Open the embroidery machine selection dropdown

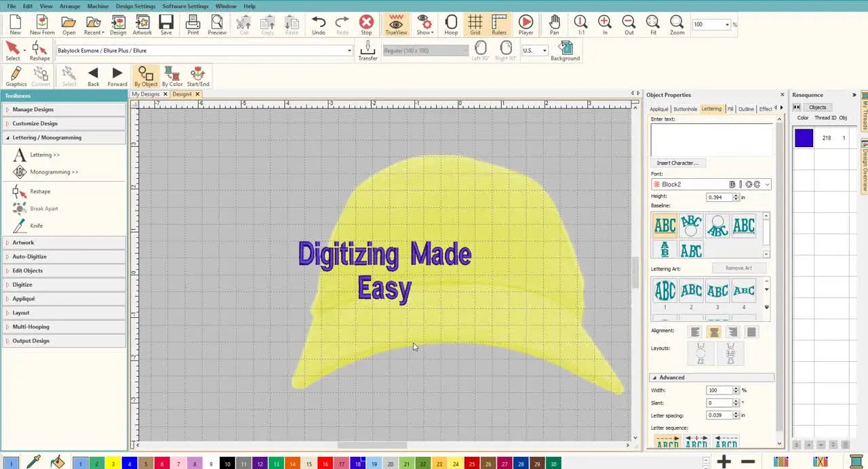click(x=349, y=50)
